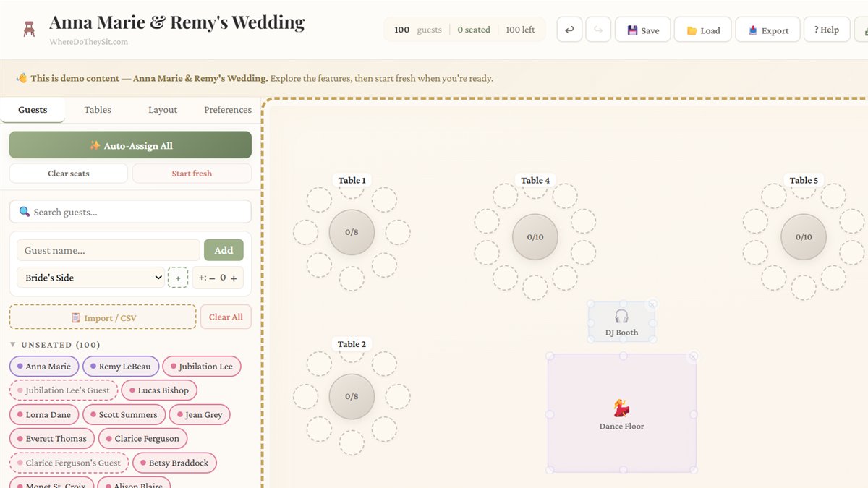Screen dimensions: 868x488
Task: Open the Preferences tab
Action: (x=228, y=110)
